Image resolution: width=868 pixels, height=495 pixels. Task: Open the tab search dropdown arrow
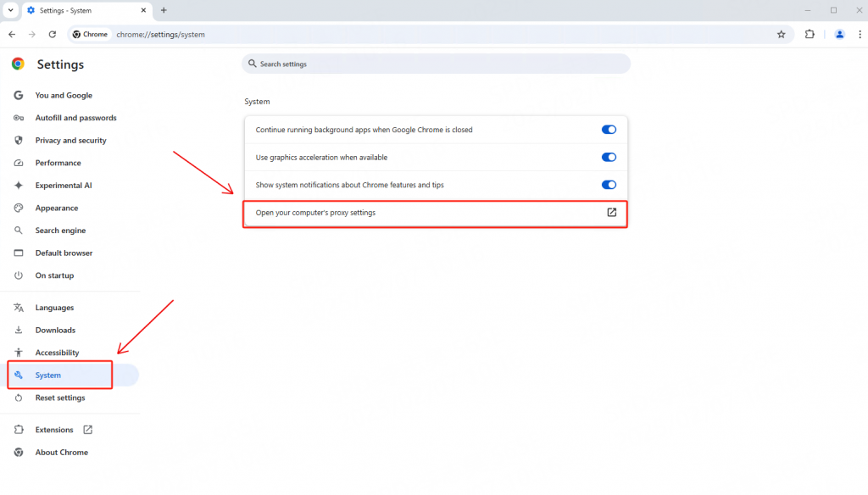10,10
